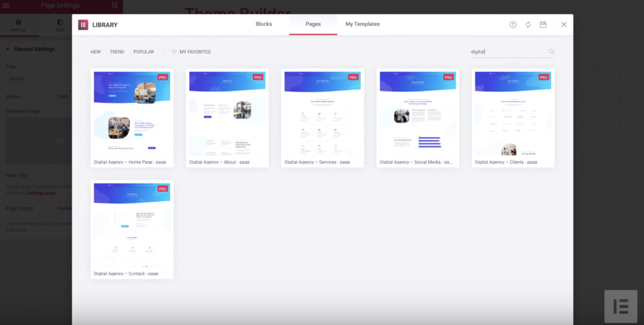The image size is (644, 325).
Task: Filter templates by New
Action: (x=96, y=52)
